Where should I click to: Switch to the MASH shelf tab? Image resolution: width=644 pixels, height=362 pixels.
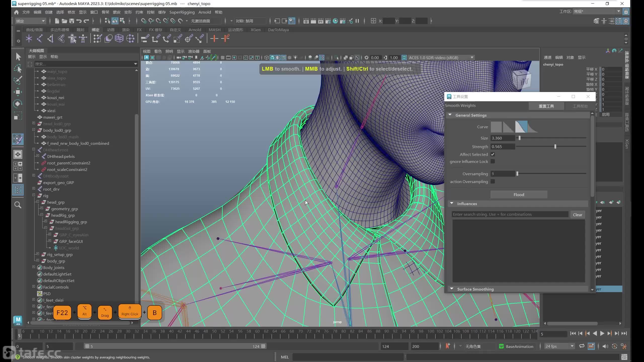click(215, 30)
